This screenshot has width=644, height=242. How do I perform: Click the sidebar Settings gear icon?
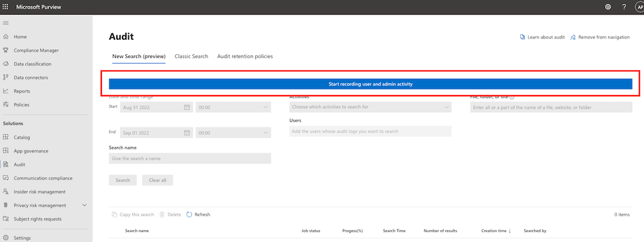(6, 238)
